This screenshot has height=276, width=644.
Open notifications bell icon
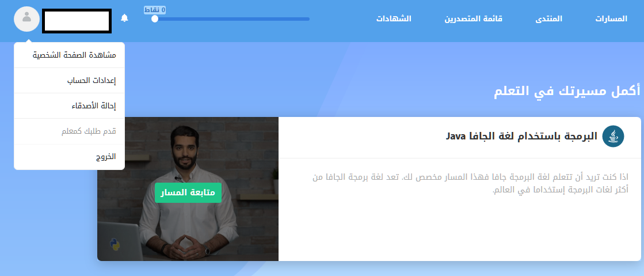click(x=124, y=18)
